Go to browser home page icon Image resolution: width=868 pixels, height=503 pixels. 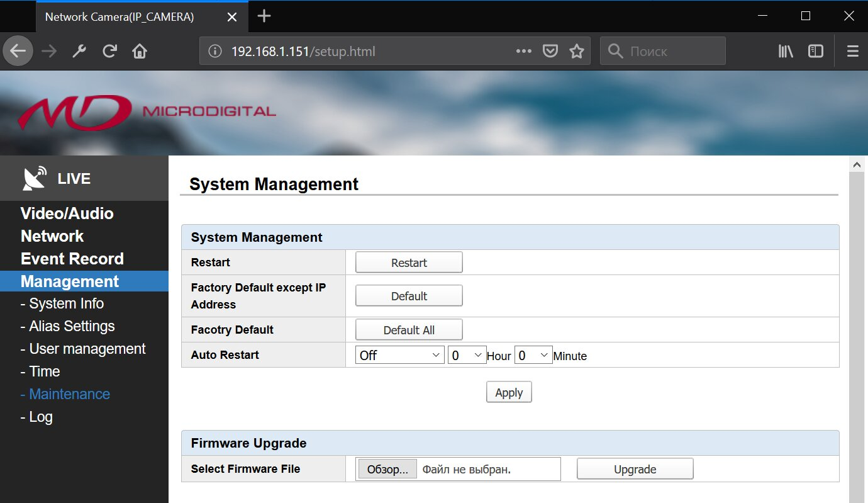tap(140, 51)
